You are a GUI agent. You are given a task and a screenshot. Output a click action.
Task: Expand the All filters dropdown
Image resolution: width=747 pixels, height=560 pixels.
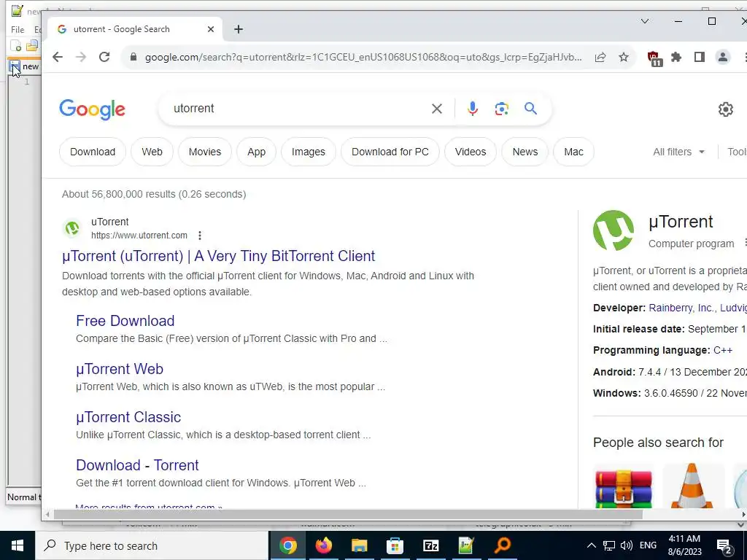pyautogui.click(x=679, y=152)
